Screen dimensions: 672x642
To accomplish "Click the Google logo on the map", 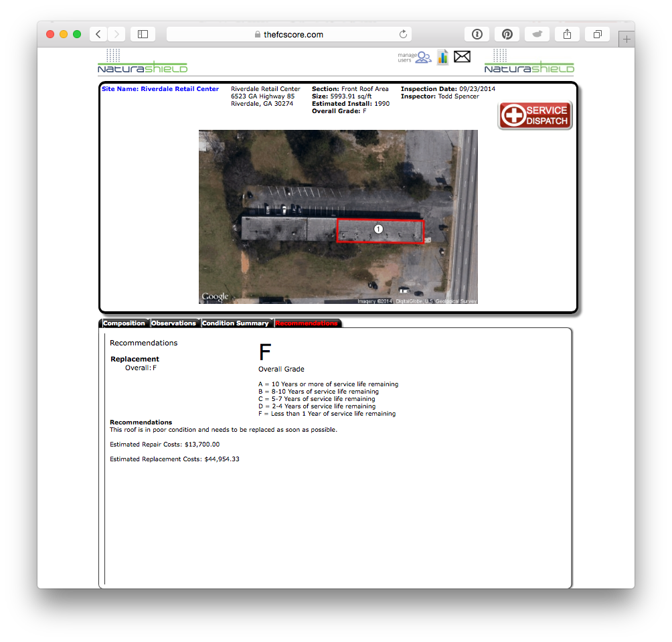I will tap(214, 295).
